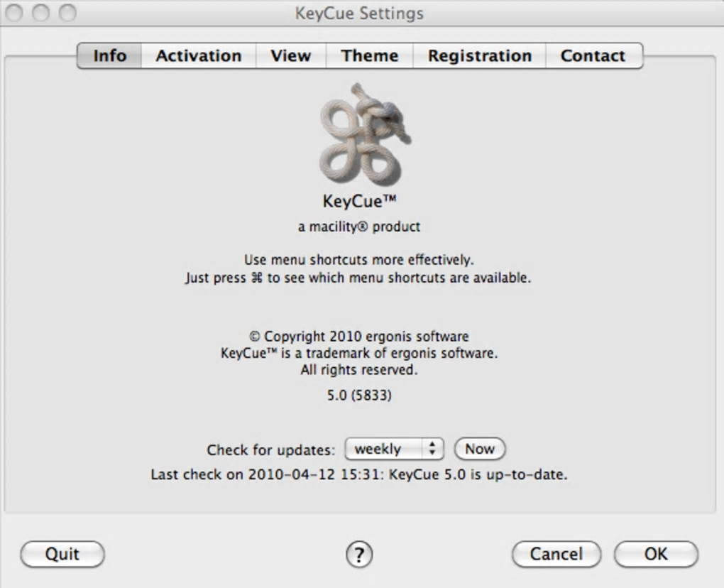Click the KeyCue Settings window title
This screenshot has width=724, height=588.
pyautogui.click(x=359, y=13)
